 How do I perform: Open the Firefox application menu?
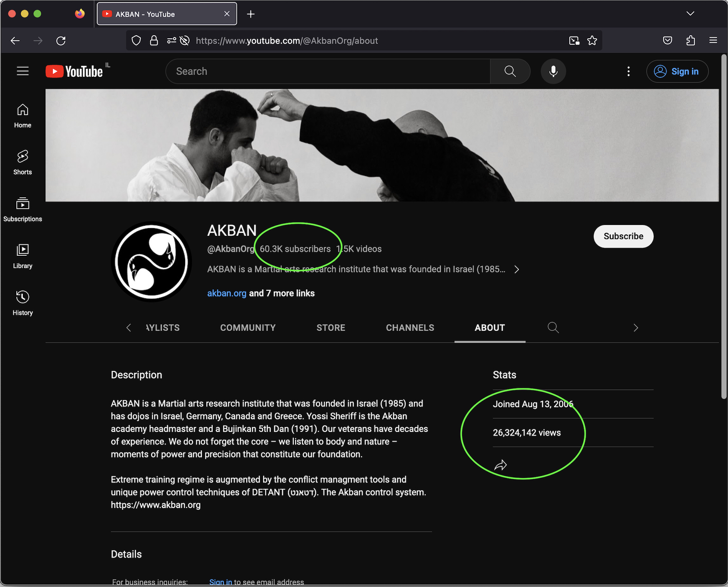(713, 40)
